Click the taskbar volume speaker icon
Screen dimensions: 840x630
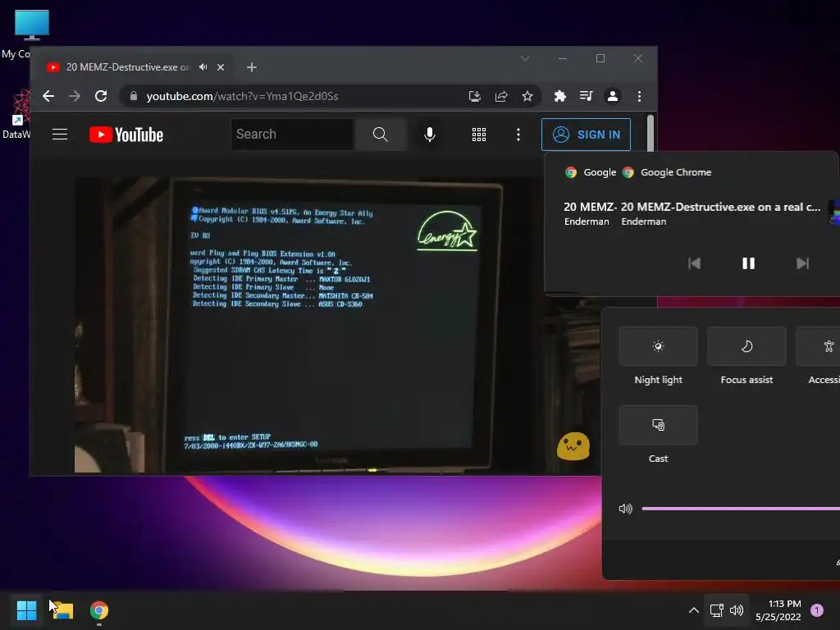[x=737, y=610]
